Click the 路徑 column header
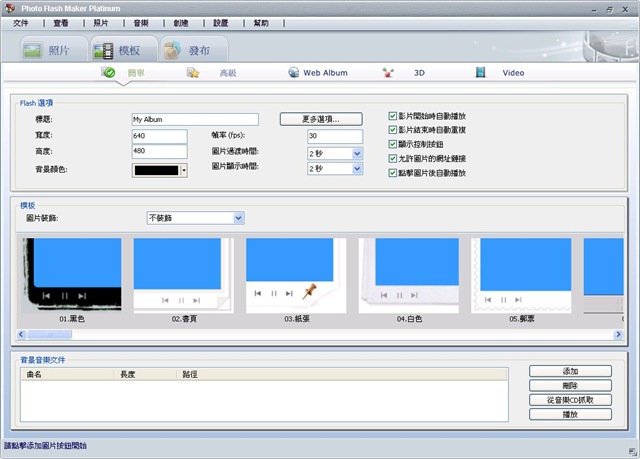This screenshot has height=459, width=640. click(342, 374)
